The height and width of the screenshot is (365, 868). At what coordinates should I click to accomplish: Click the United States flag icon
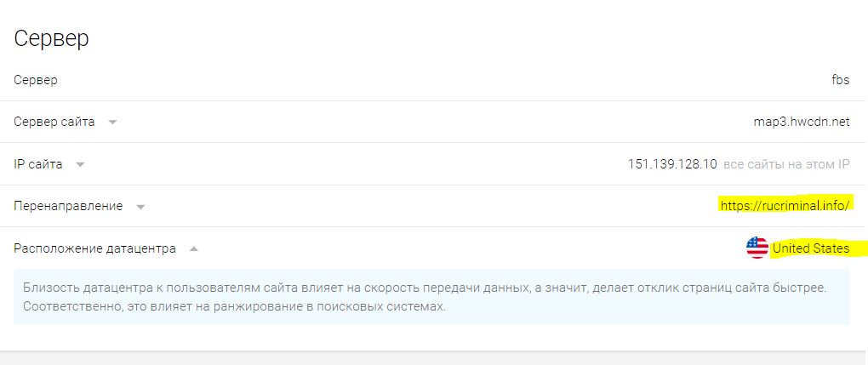pyautogui.click(x=757, y=248)
